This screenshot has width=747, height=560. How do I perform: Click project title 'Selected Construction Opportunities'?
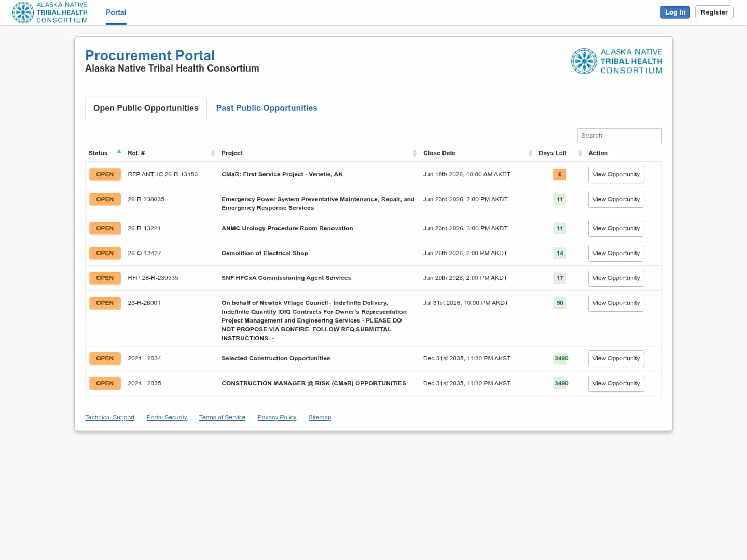[x=275, y=358]
